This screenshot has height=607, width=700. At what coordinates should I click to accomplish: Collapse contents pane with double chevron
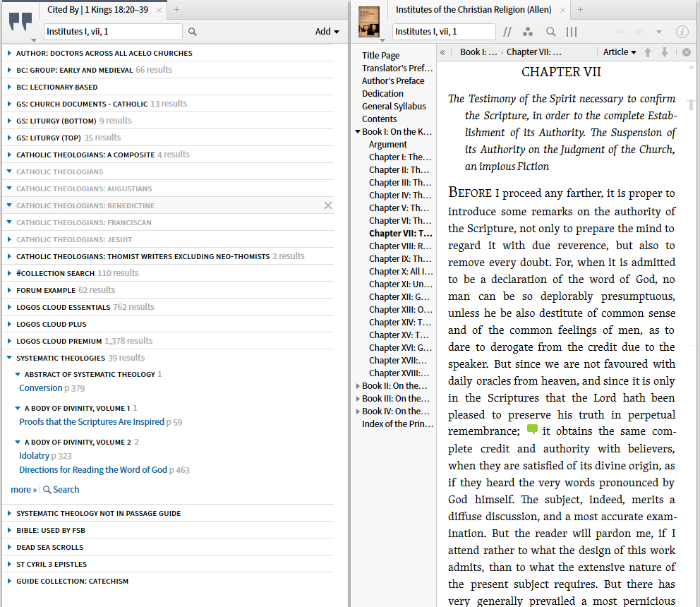tap(442, 52)
